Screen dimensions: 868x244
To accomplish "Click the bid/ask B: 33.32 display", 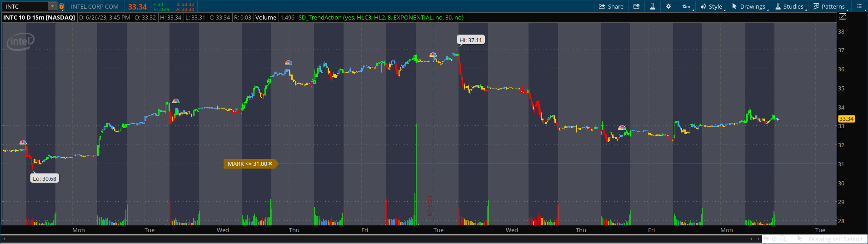I will (x=185, y=4).
